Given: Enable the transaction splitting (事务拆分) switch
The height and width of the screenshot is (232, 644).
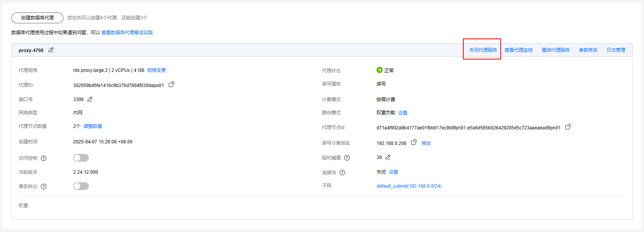Looking at the screenshot, I should [x=81, y=186].
